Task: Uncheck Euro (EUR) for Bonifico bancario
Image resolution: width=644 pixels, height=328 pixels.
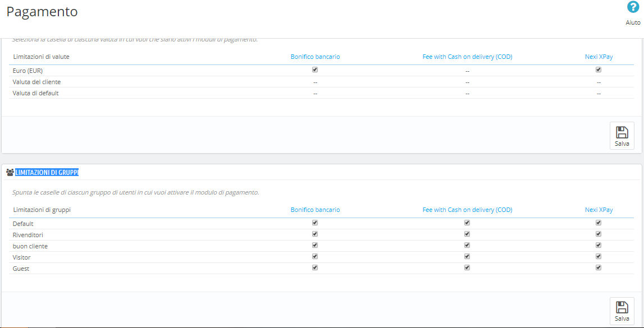Action: point(315,70)
